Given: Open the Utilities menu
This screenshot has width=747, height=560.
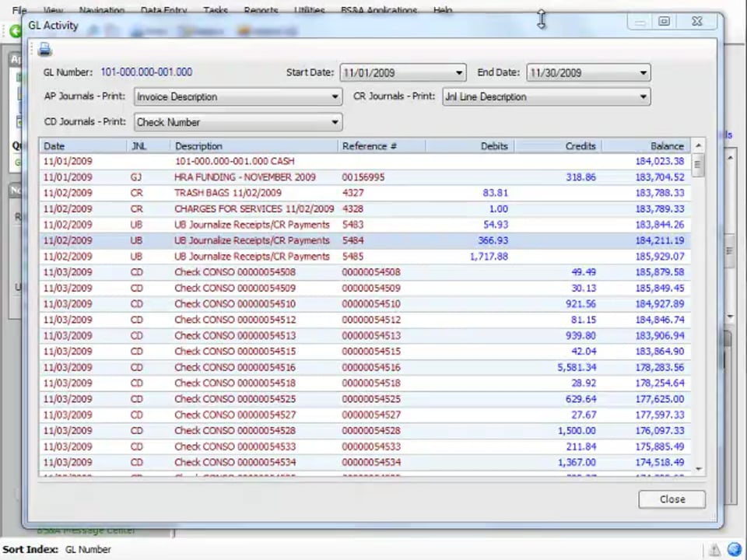Looking at the screenshot, I should tap(310, 9).
